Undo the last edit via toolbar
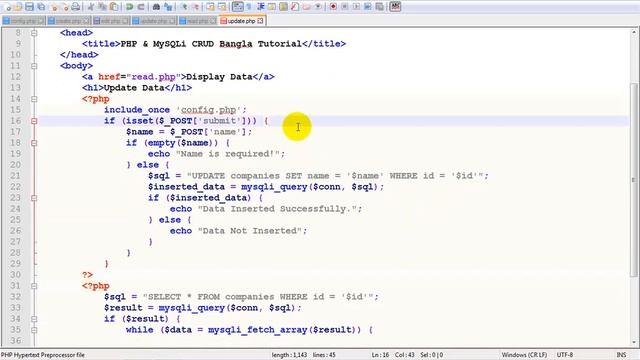The height and width of the screenshot is (360, 640). coord(129,7)
